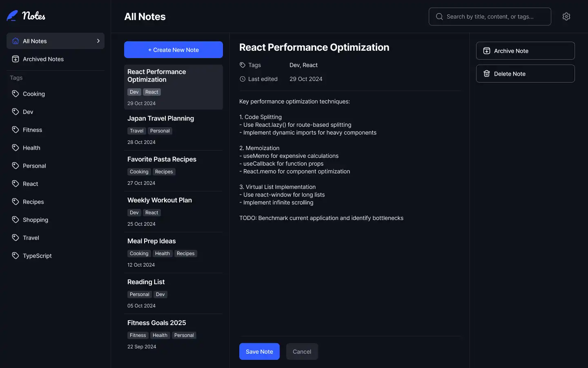Archive the current note
Image resolution: width=588 pixels, height=368 pixels.
(x=525, y=51)
